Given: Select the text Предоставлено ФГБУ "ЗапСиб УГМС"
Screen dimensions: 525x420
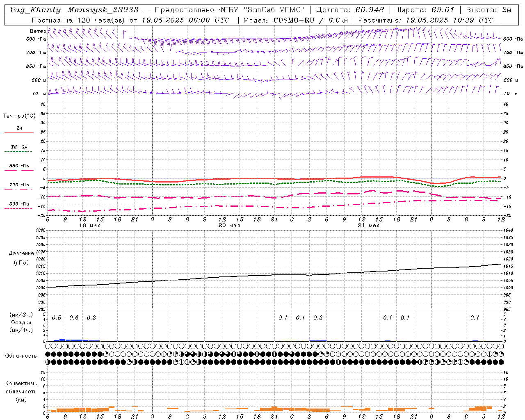Looking at the screenshot, I should [230, 10].
